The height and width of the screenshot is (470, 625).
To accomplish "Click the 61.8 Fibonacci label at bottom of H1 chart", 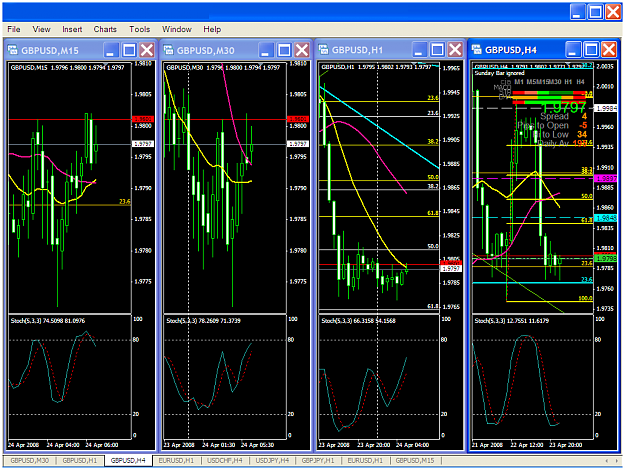I will pyautogui.click(x=433, y=306).
